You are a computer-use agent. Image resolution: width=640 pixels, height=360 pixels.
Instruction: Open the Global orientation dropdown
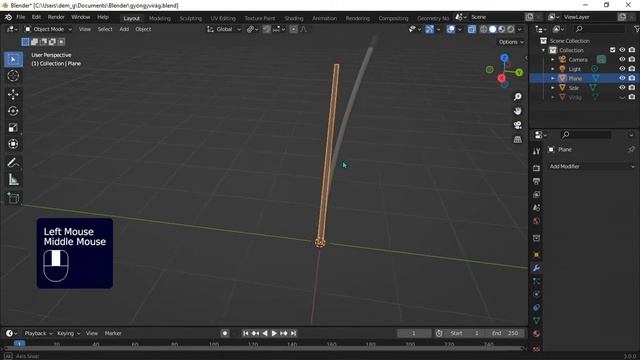[x=224, y=29]
